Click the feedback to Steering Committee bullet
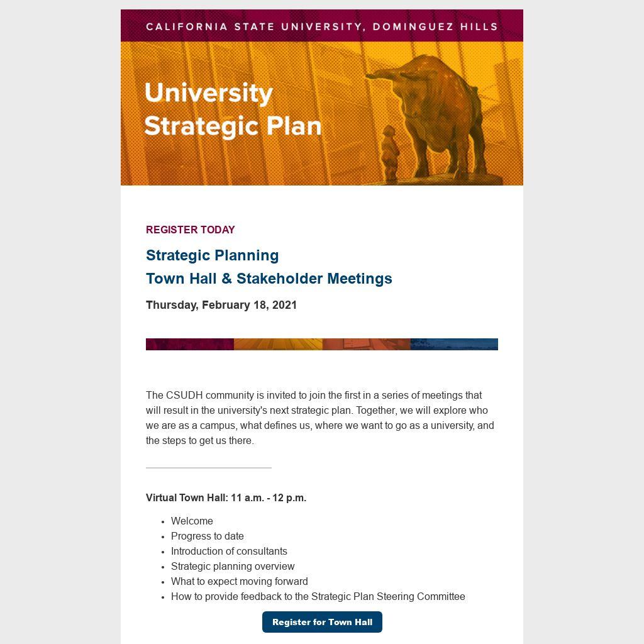The height and width of the screenshot is (644, 644). [318, 597]
